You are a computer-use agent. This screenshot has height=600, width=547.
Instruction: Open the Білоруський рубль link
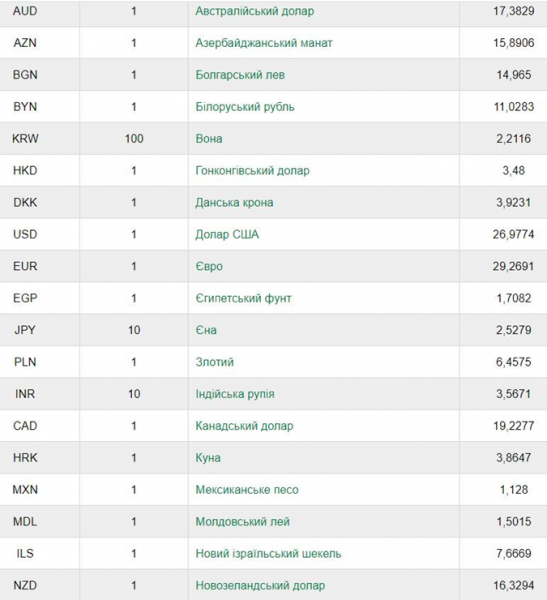pos(245,107)
